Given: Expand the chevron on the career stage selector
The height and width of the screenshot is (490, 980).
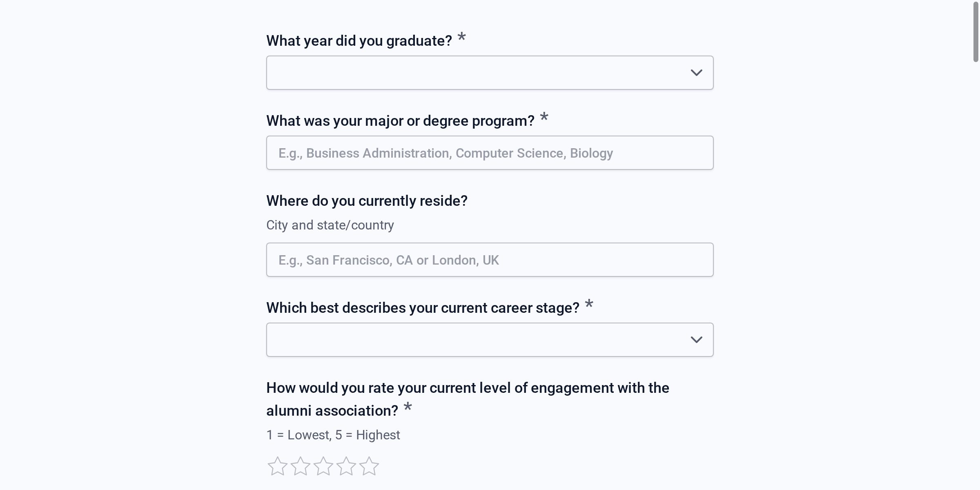Looking at the screenshot, I should tap(696, 339).
